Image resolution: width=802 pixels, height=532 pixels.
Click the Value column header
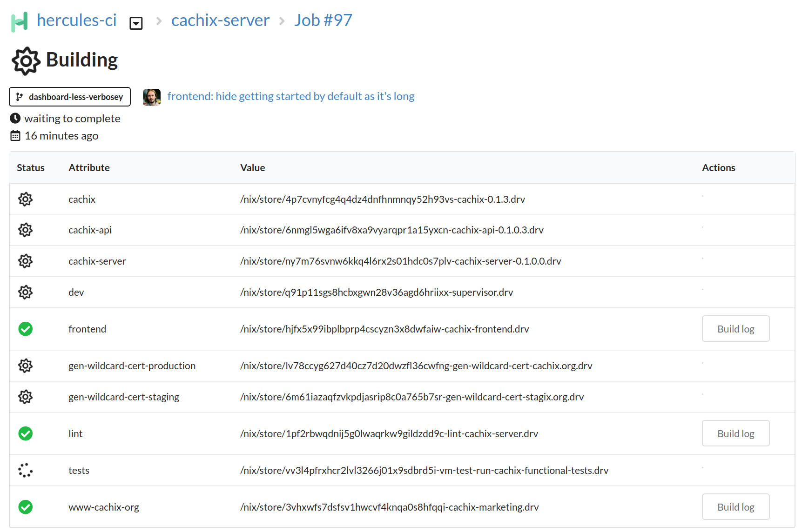click(253, 168)
